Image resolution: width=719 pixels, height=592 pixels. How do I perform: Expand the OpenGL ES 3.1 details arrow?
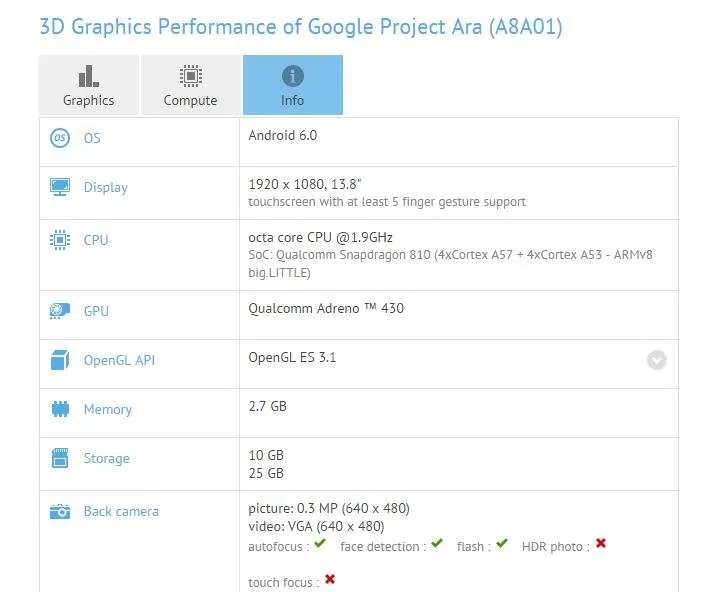click(657, 360)
